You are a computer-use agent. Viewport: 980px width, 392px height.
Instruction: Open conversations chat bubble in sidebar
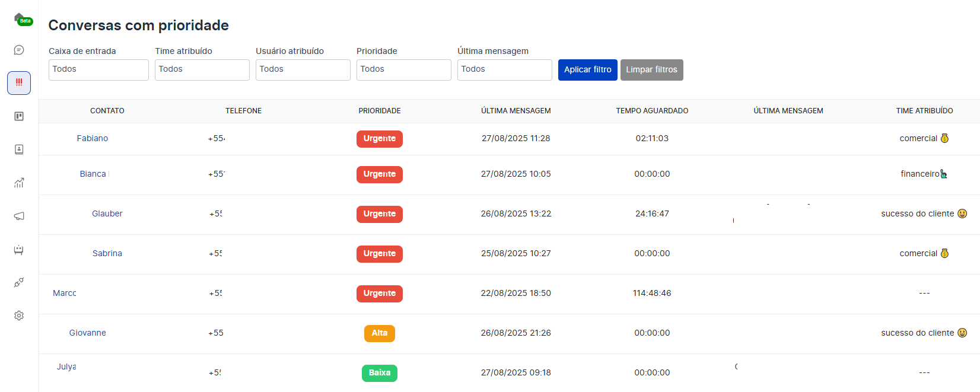point(19,50)
